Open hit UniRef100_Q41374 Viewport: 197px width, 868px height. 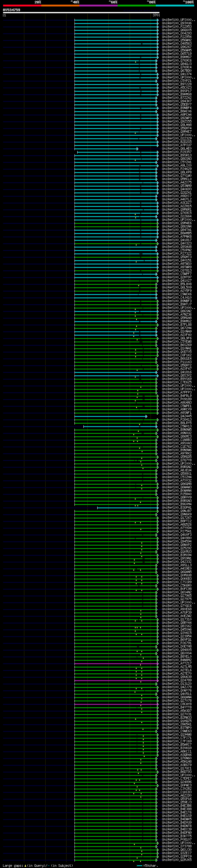point(177,74)
